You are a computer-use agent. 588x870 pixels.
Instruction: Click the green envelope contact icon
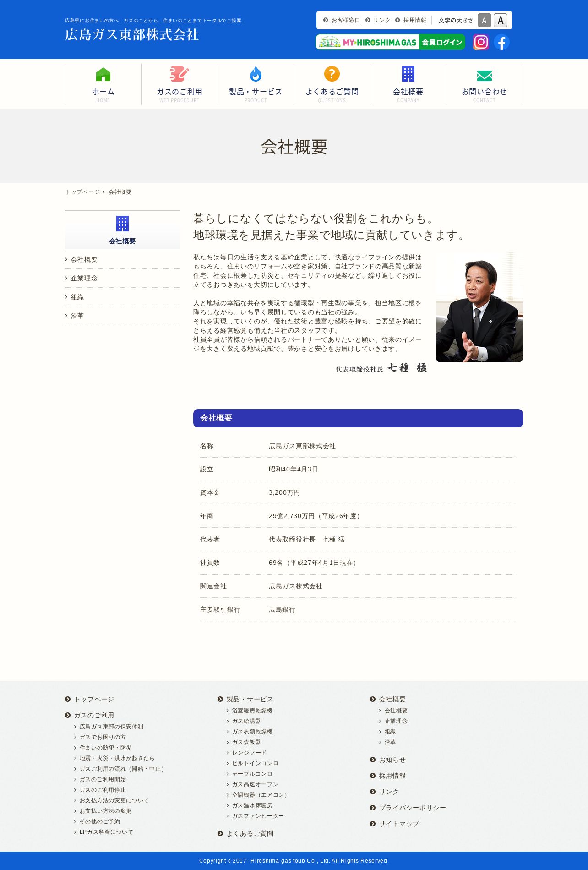[x=485, y=76]
